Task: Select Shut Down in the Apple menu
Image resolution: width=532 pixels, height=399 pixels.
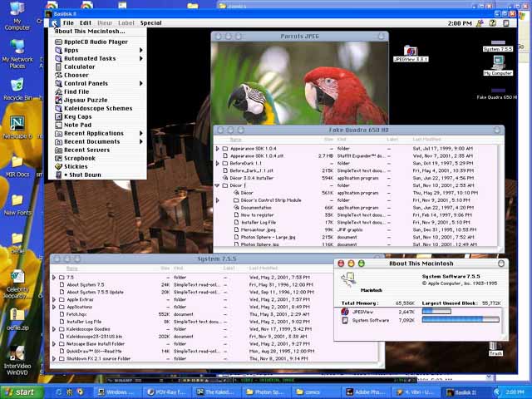Action: [84, 175]
